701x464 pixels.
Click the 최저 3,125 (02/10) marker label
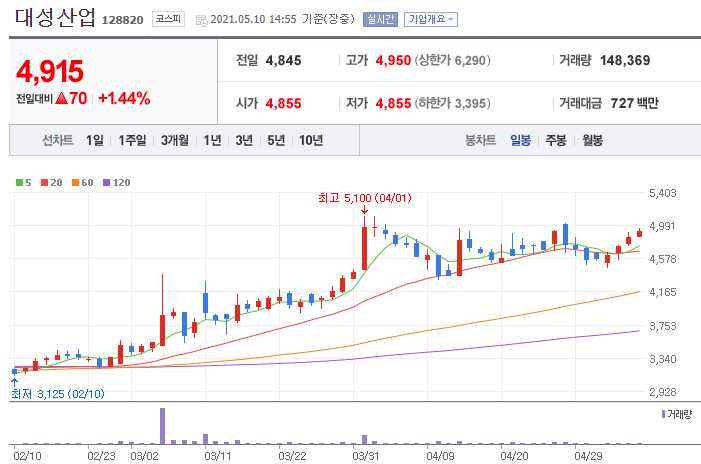pos(58,394)
